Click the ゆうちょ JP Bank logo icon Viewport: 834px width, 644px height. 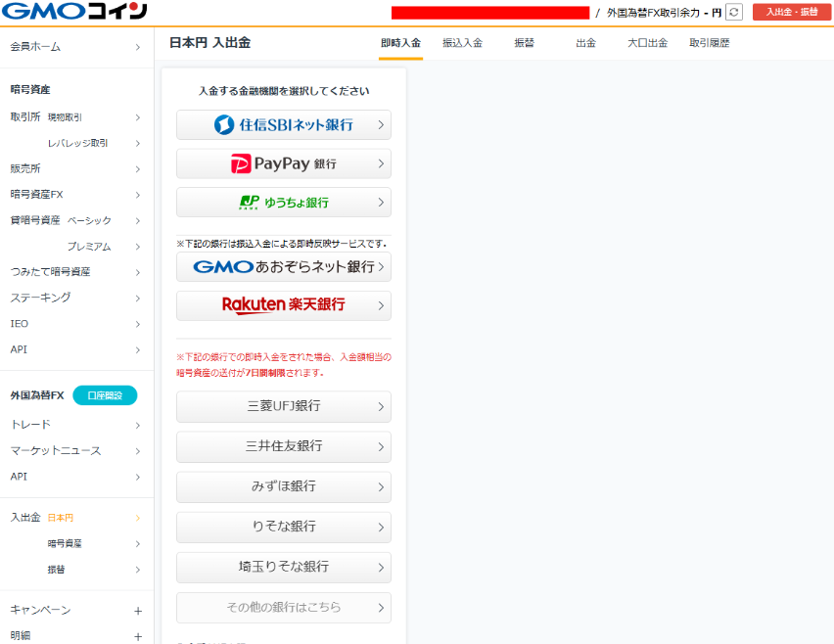pyautogui.click(x=250, y=203)
